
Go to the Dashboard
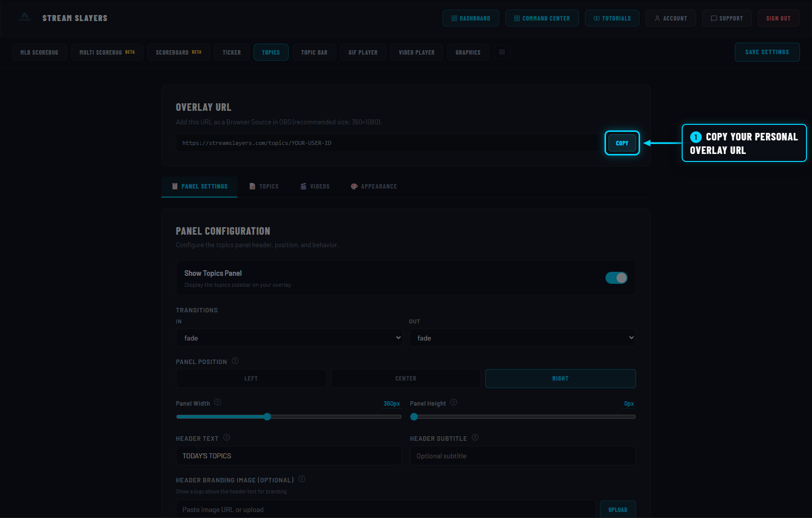pos(471,18)
